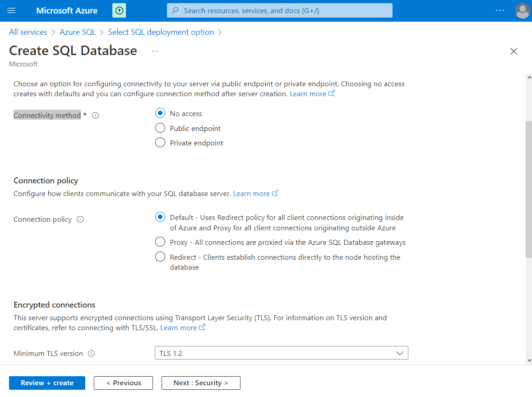Click the scrollbar down arrow
Viewport: 532px width, 397px height.
pyautogui.click(x=529, y=360)
